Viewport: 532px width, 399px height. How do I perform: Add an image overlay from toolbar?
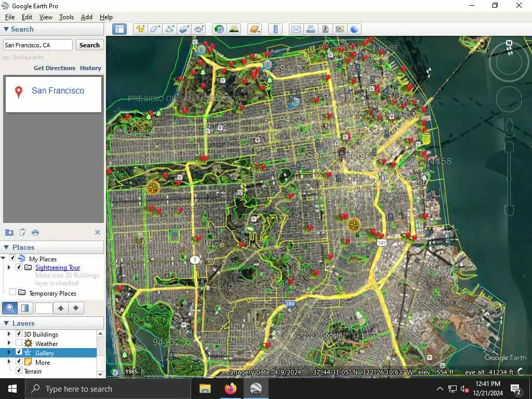tap(184, 29)
